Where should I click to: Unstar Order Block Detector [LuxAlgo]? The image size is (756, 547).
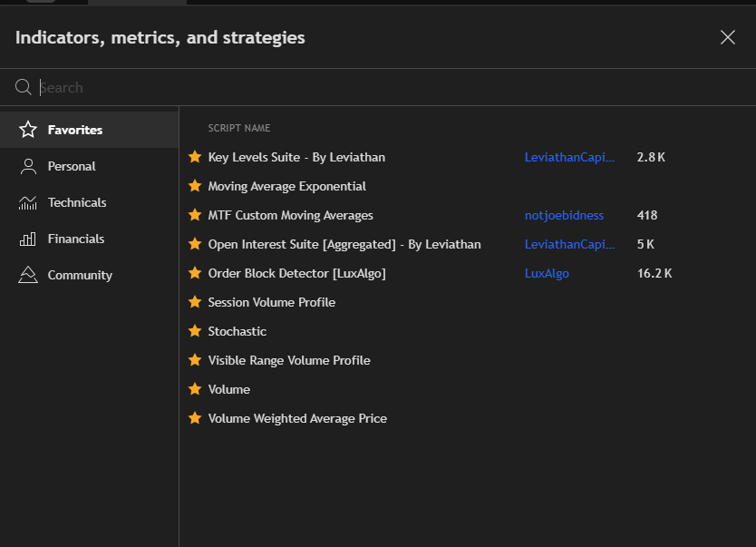(195, 272)
